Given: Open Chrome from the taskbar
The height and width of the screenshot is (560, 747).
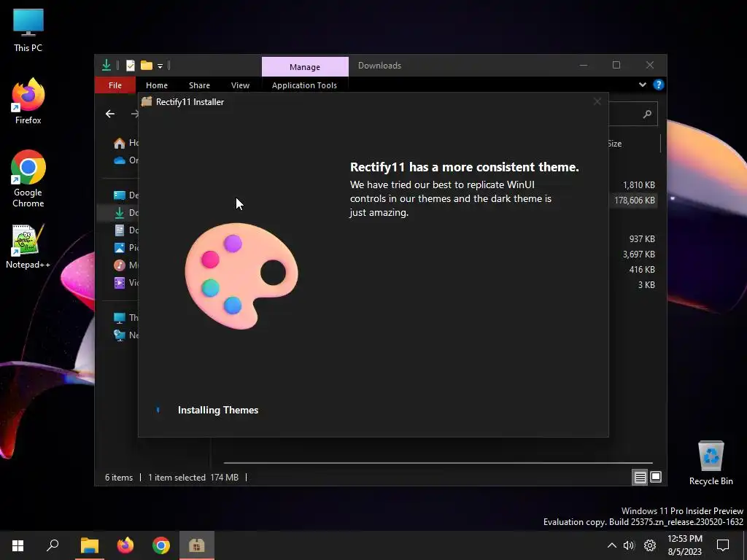Looking at the screenshot, I should coord(161,545).
